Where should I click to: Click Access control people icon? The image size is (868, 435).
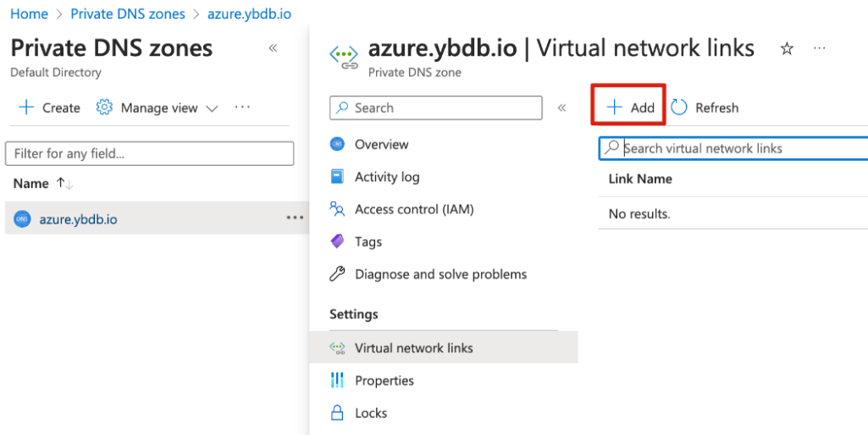pos(337,209)
